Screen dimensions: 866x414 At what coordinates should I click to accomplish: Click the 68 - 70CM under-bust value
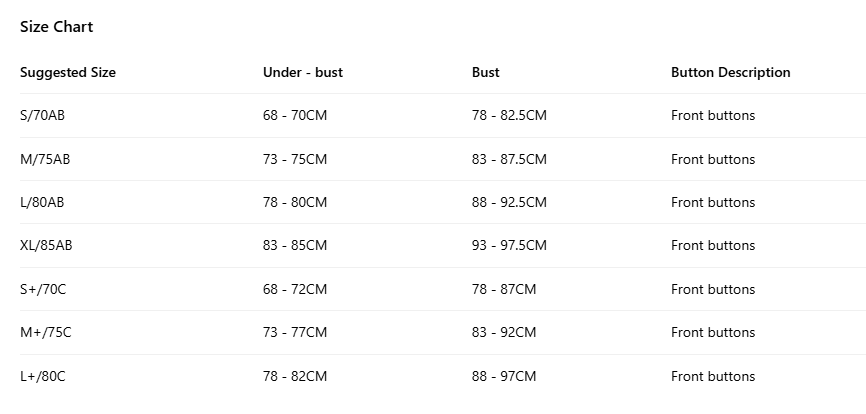click(295, 115)
